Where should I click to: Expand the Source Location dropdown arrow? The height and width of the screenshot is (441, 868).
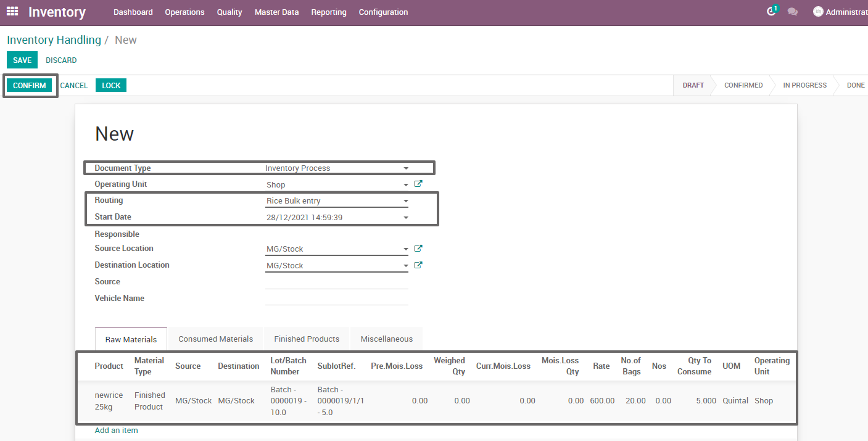(405, 248)
